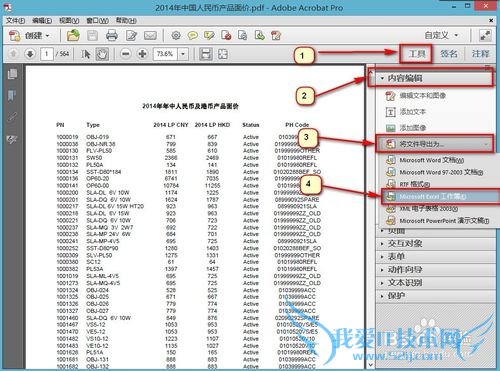Open the 签名 (Sign) pane tab

449,54
